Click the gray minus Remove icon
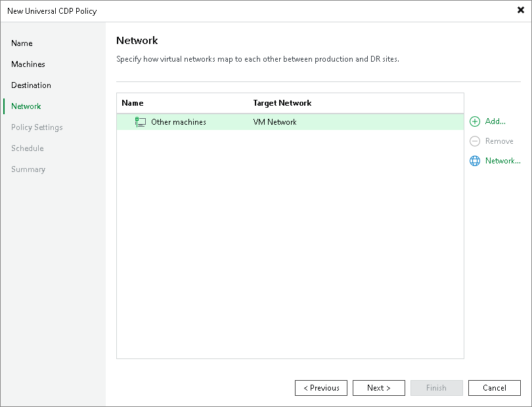The width and height of the screenshot is (532, 407). tap(474, 141)
